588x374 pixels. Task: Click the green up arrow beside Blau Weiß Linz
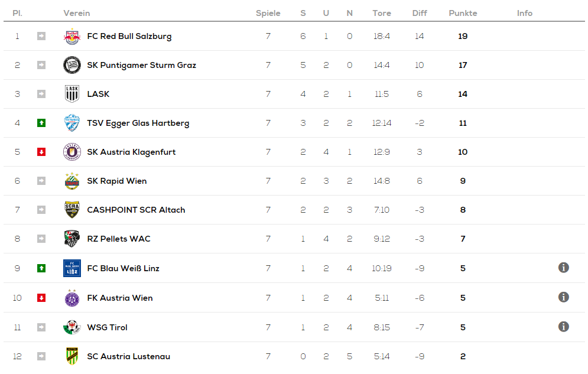point(41,268)
